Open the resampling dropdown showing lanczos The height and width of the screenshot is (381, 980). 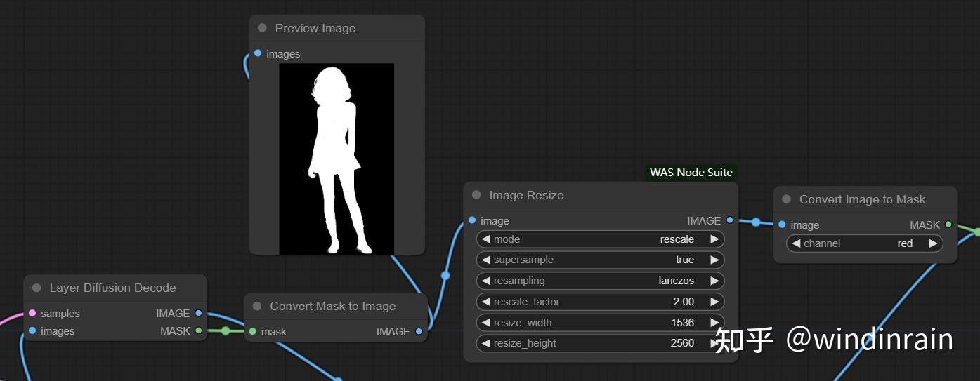(600, 281)
